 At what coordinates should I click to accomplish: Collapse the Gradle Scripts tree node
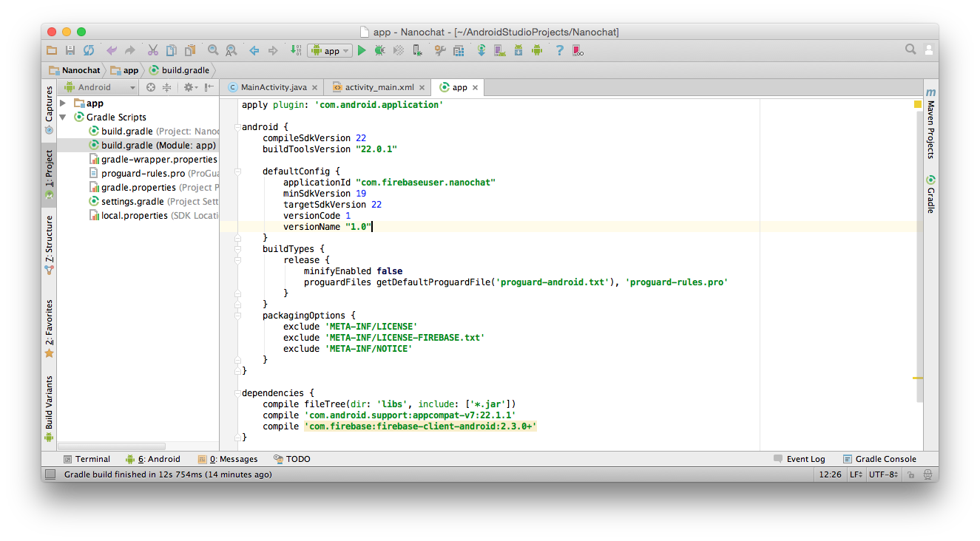coord(63,117)
